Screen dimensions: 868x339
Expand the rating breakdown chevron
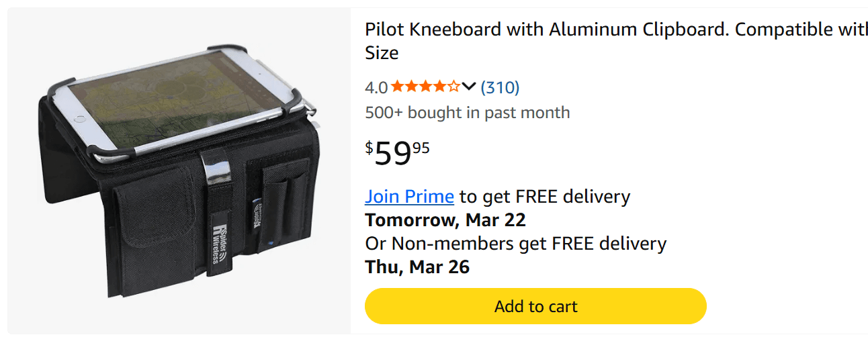(x=469, y=87)
